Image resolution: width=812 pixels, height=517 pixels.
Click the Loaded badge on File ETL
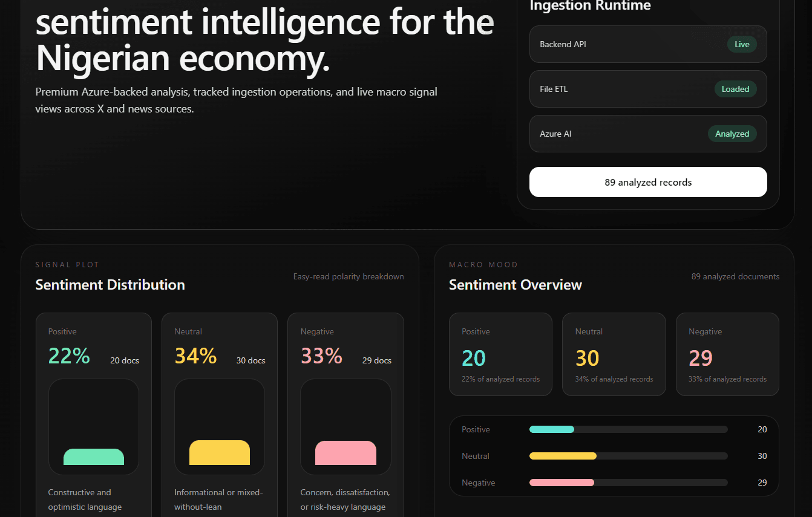735,89
